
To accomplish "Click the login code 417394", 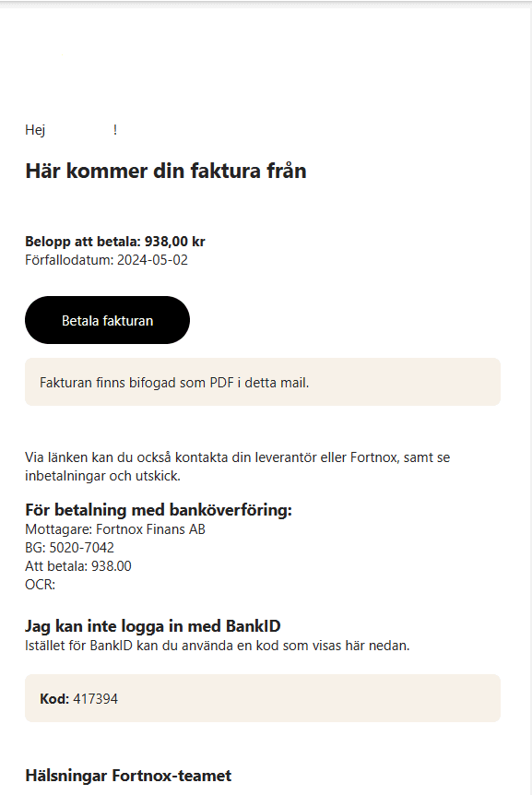I will tap(95, 699).
